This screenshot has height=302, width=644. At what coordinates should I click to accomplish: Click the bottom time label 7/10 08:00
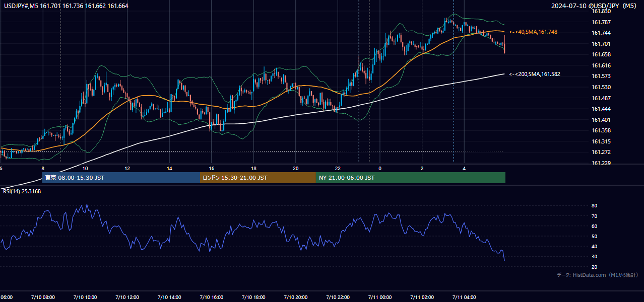click(43, 297)
